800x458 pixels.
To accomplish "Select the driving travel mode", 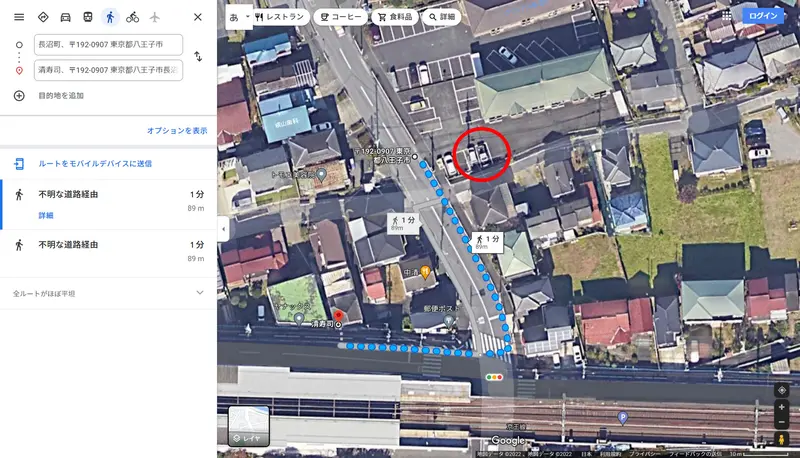I will coord(65,17).
